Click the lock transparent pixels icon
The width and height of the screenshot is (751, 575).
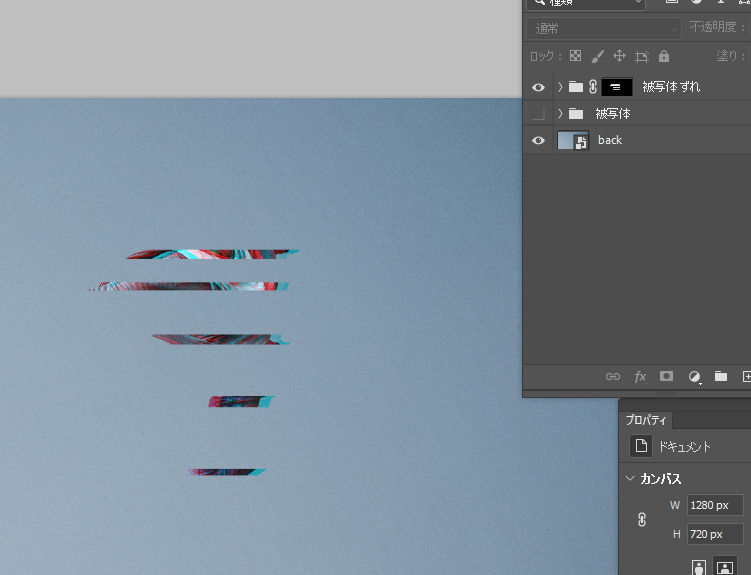[575, 57]
